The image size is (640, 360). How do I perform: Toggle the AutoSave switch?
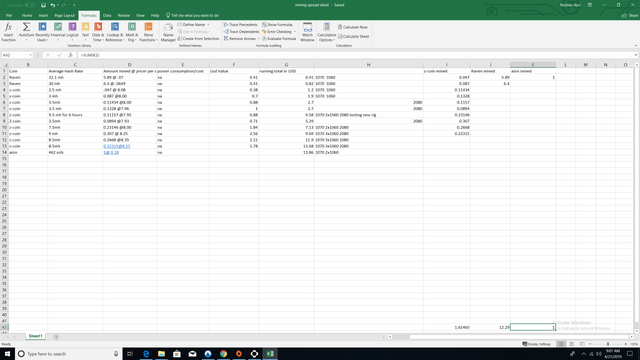[x=30, y=5]
